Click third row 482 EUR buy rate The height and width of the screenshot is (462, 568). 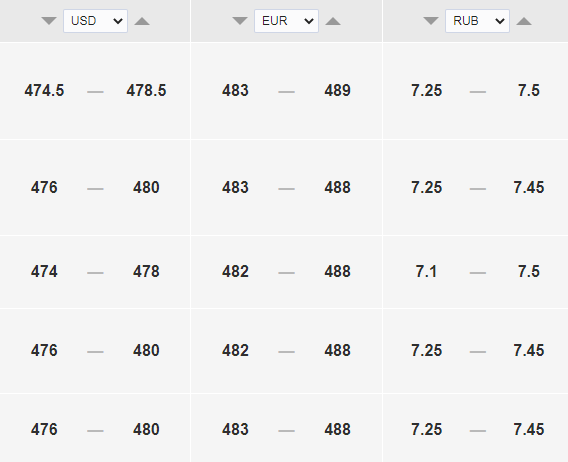click(x=235, y=271)
